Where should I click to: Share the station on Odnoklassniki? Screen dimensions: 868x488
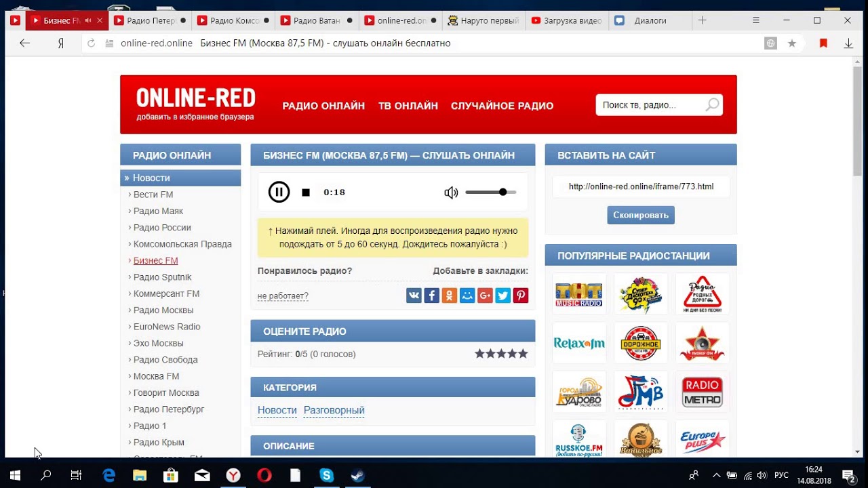tap(449, 296)
